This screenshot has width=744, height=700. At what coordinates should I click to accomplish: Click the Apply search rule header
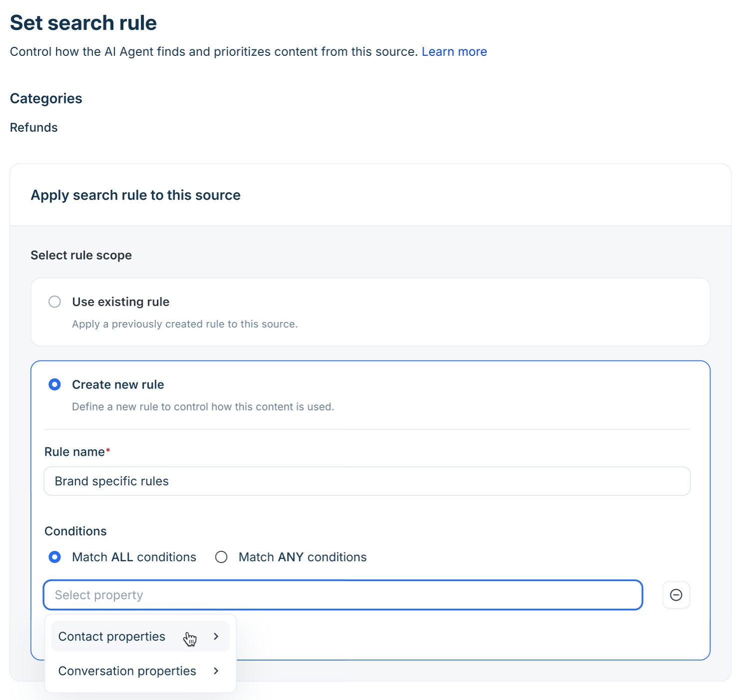(136, 195)
